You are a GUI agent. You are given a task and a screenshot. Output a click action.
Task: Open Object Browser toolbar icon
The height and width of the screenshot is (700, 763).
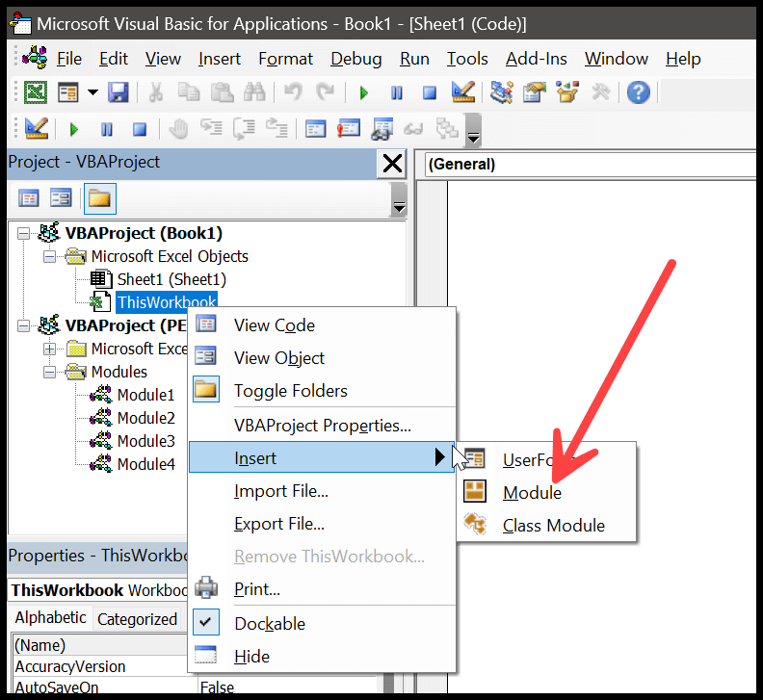click(567, 91)
